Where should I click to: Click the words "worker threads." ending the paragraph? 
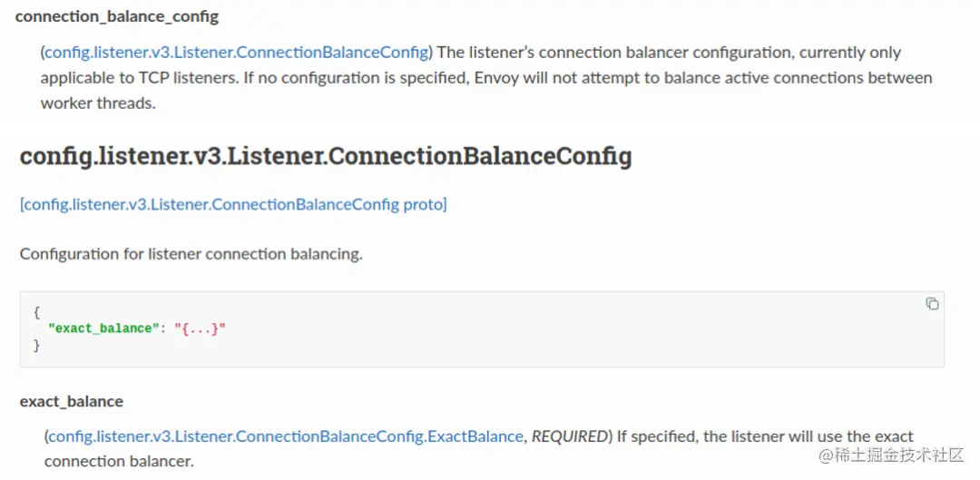tap(98, 103)
